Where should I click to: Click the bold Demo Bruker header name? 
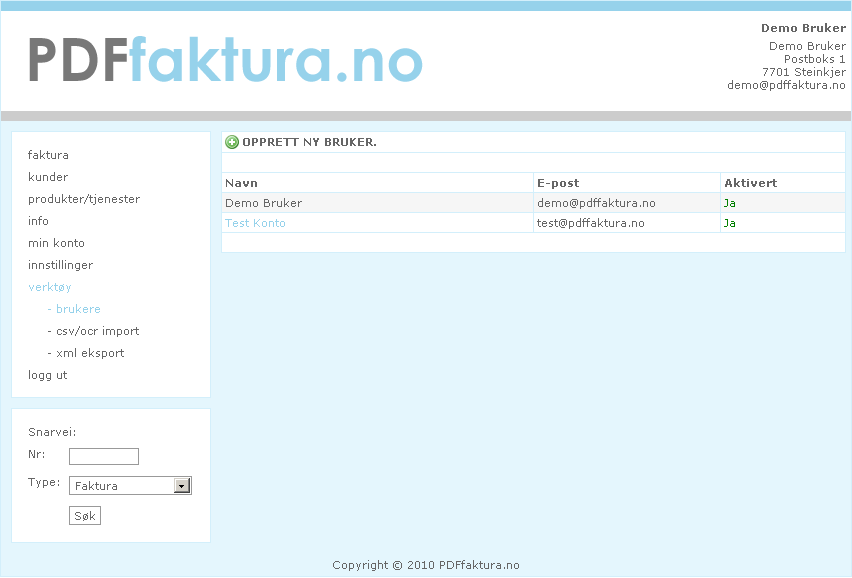803,28
